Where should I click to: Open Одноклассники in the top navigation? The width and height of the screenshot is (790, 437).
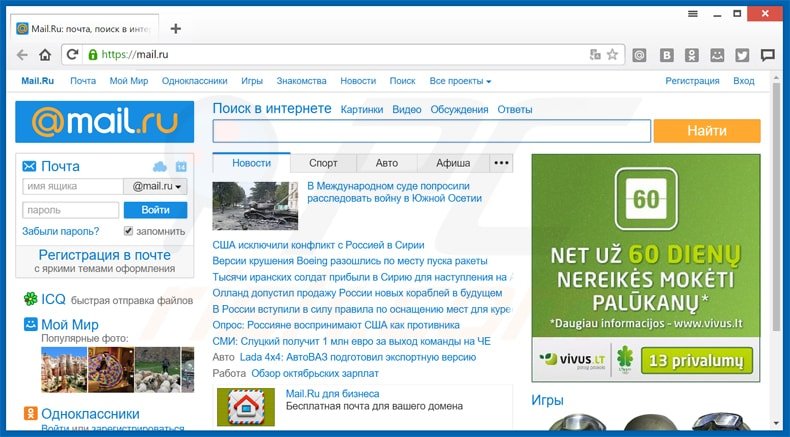click(x=194, y=81)
